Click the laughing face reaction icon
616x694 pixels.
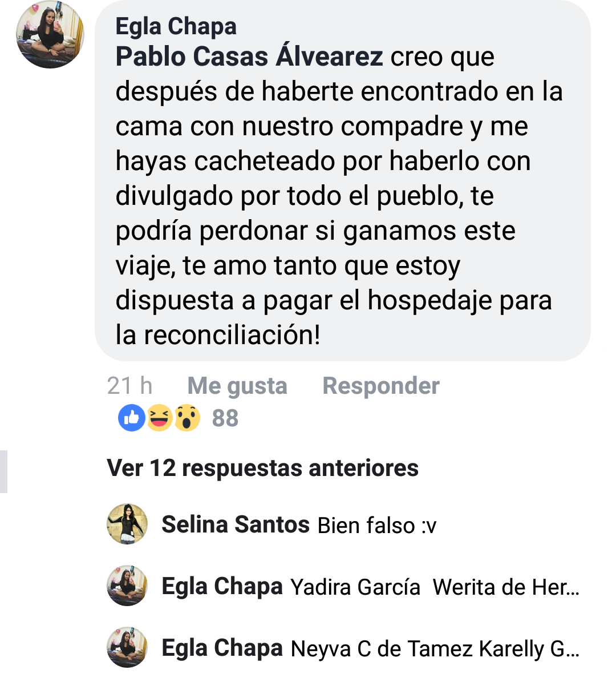[160, 418]
